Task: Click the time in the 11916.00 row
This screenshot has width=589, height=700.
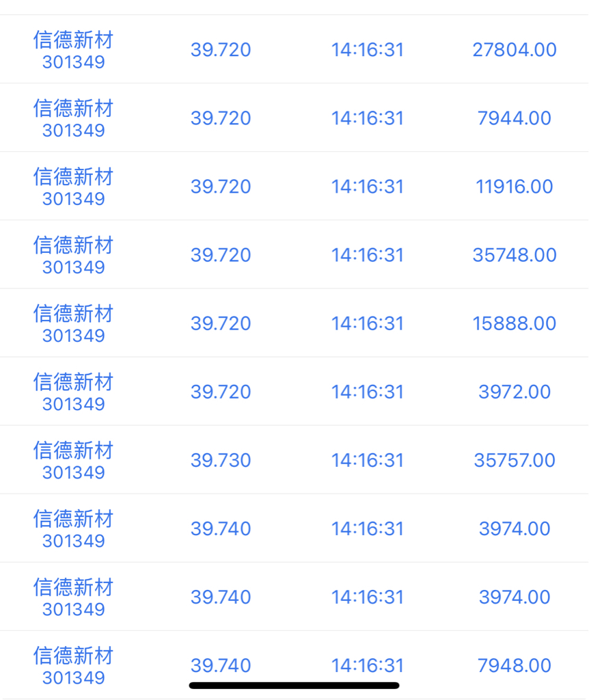Action: point(367,187)
